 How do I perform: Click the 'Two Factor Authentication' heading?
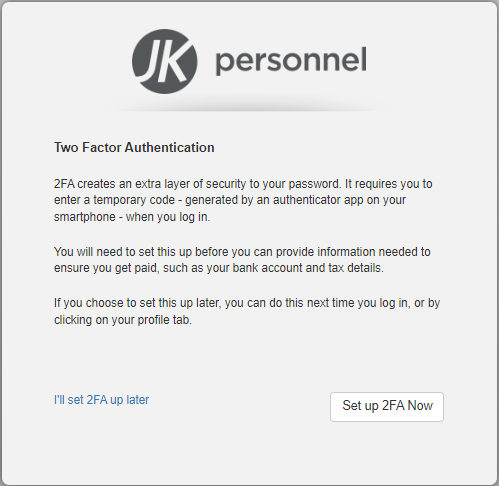coord(134,147)
